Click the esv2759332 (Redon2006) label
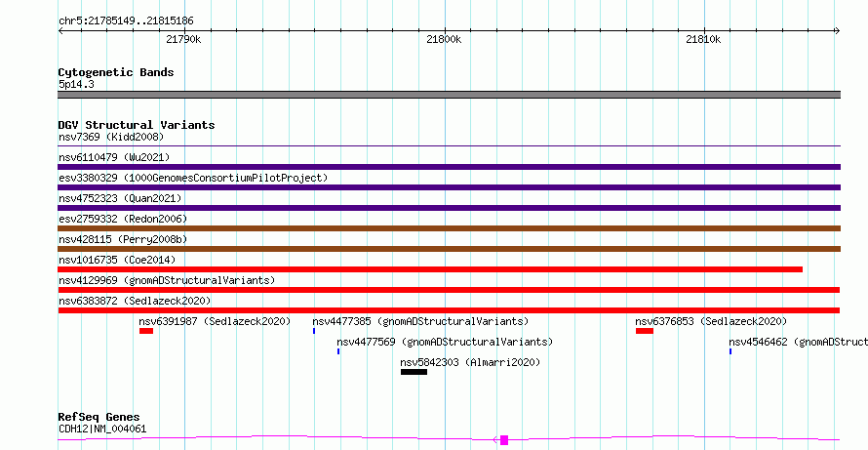 [123, 219]
